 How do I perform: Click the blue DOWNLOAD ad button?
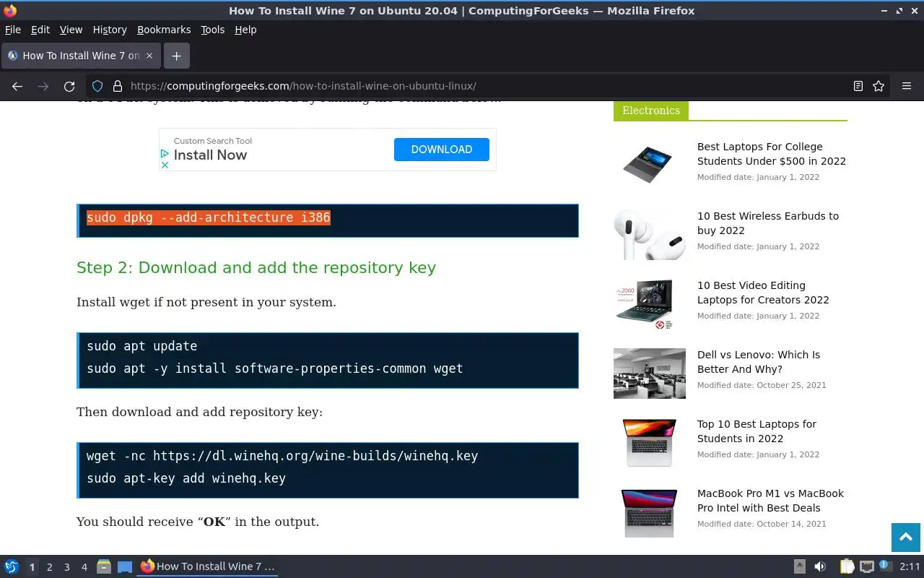point(442,150)
